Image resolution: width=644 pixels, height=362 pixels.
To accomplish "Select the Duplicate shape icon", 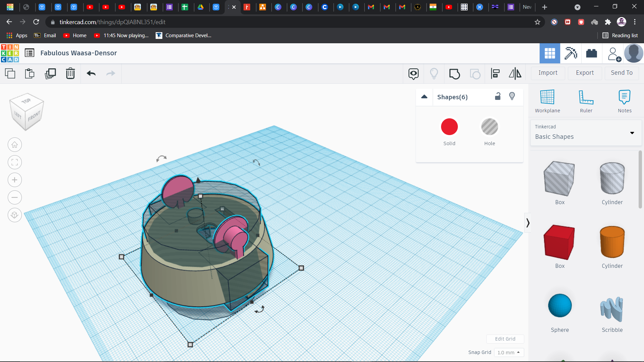I will click(x=50, y=73).
